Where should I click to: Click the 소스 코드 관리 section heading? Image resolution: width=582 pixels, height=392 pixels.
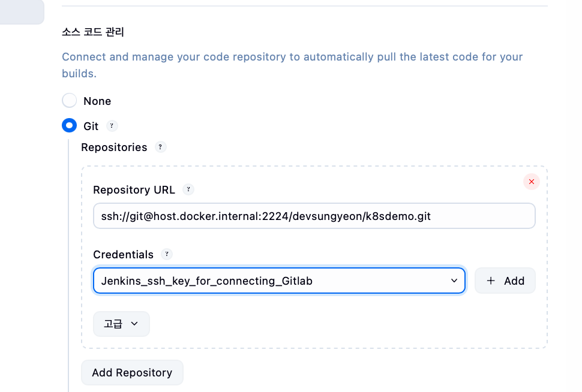(93, 32)
